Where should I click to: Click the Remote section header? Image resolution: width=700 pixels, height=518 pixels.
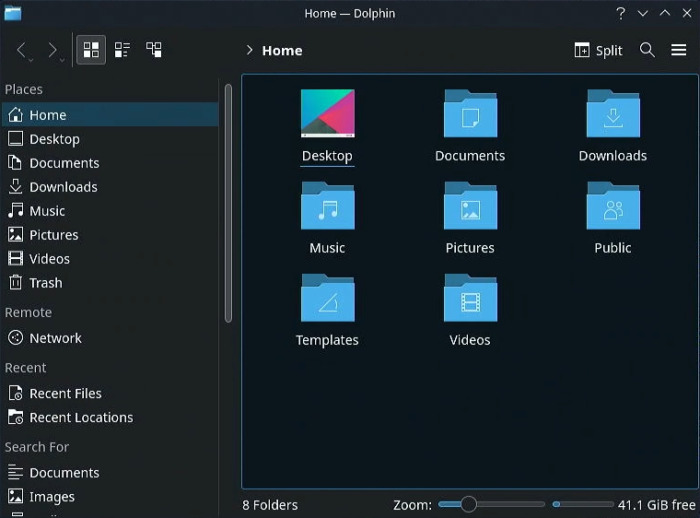tap(28, 312)
